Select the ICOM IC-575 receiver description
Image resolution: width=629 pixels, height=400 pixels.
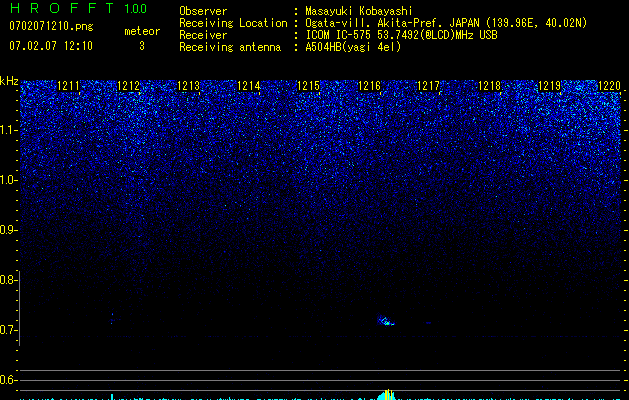tap(401, 35)
